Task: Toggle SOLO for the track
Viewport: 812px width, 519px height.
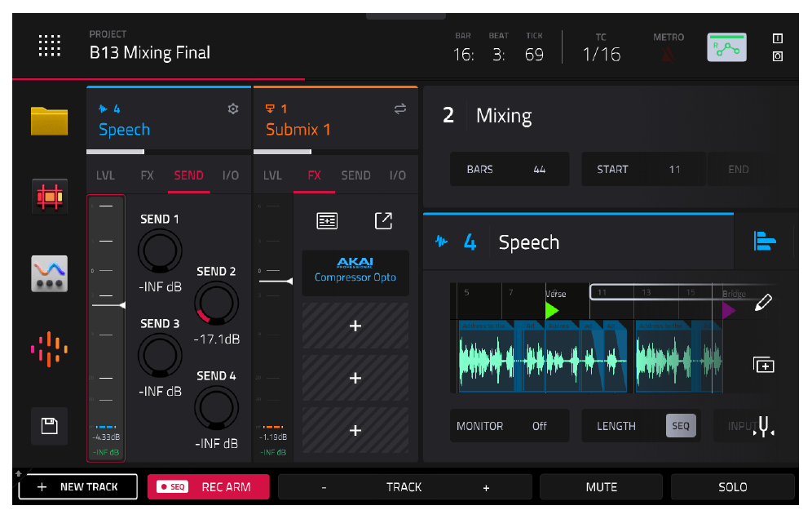Action: click(733, 487)
